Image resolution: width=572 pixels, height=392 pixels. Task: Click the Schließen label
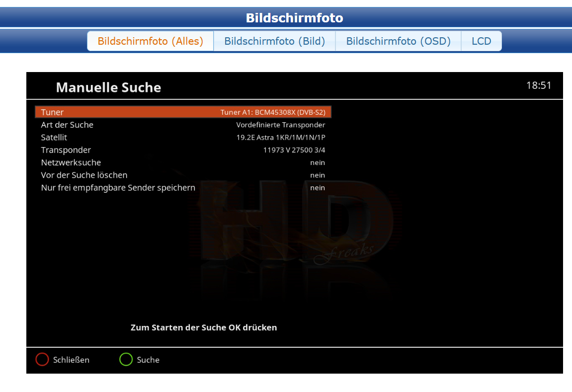(71, 360)
